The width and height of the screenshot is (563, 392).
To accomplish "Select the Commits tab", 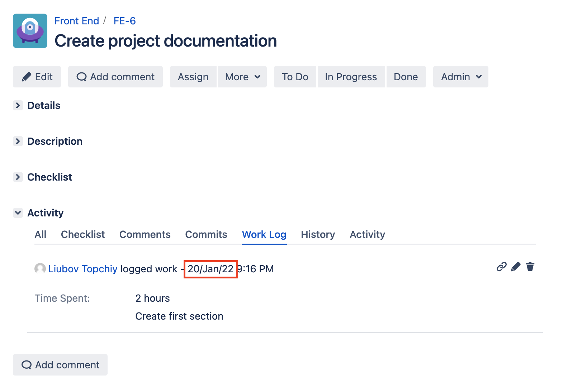I will pos(206,234).
